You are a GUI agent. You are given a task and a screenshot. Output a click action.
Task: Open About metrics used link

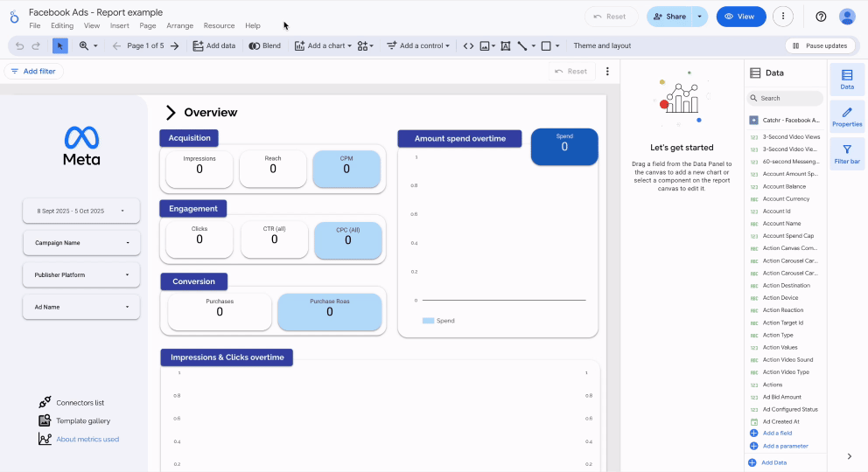point(87,440)
